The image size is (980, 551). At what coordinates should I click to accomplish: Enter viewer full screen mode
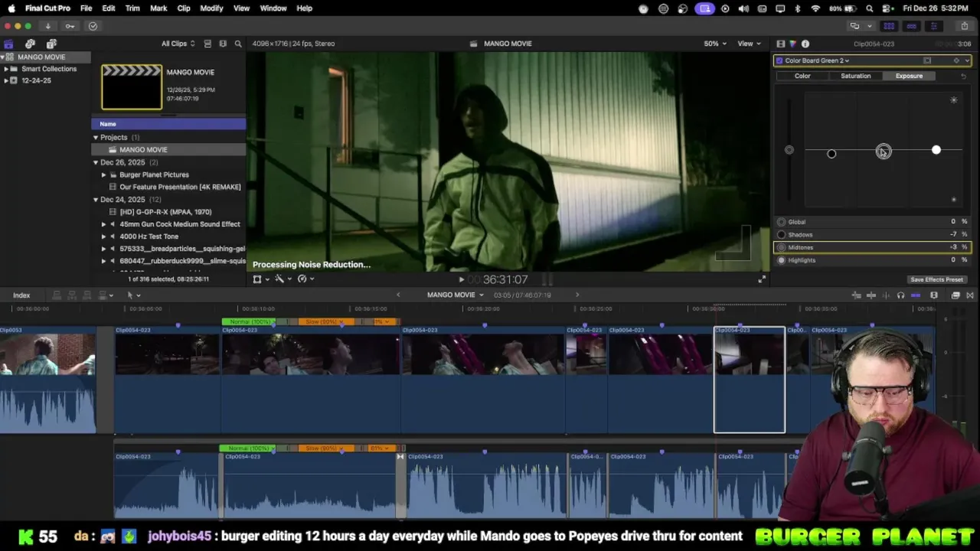click(761, 279)
